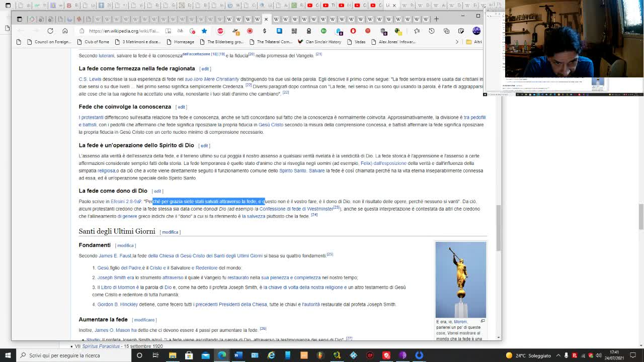This screenshot has height=362, width=644.
Task: Open the 3 Matrimoni e disce bookmark
Action: [137, 42]
